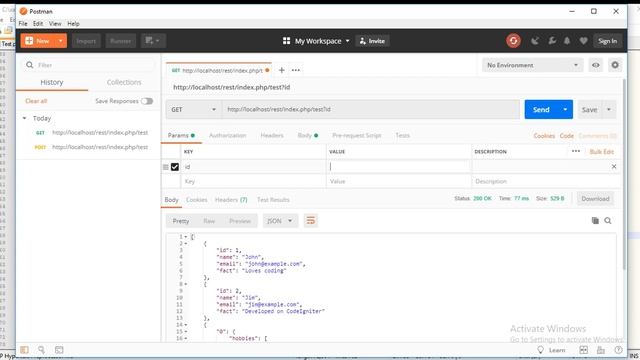The width and height of the screenshot is (640, 360).
Task: Click the heart icon in header
Action: click(x=583, y=41)
